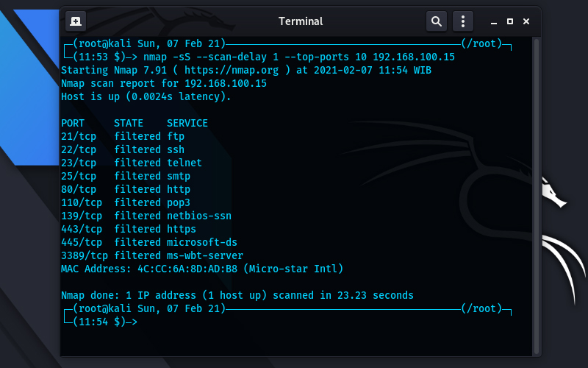Select the 80/tcp filtered http row
This screenshot has width=588, height=368.
(126, 189)
